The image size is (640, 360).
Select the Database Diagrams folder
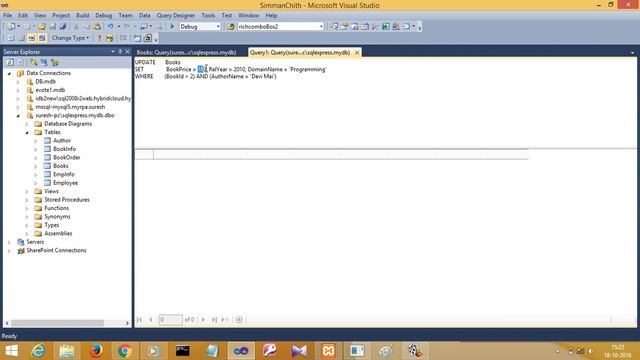pos(68,124)
